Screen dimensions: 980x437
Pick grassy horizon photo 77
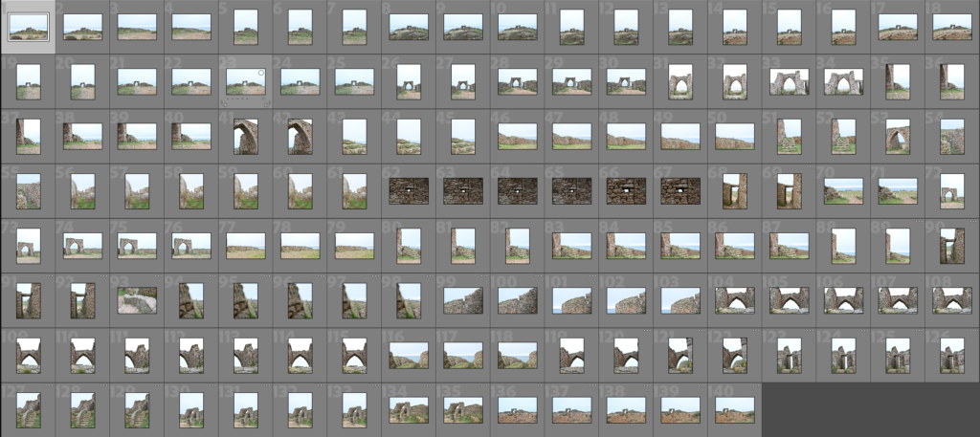pyautogui.click(x=245, y=245)
